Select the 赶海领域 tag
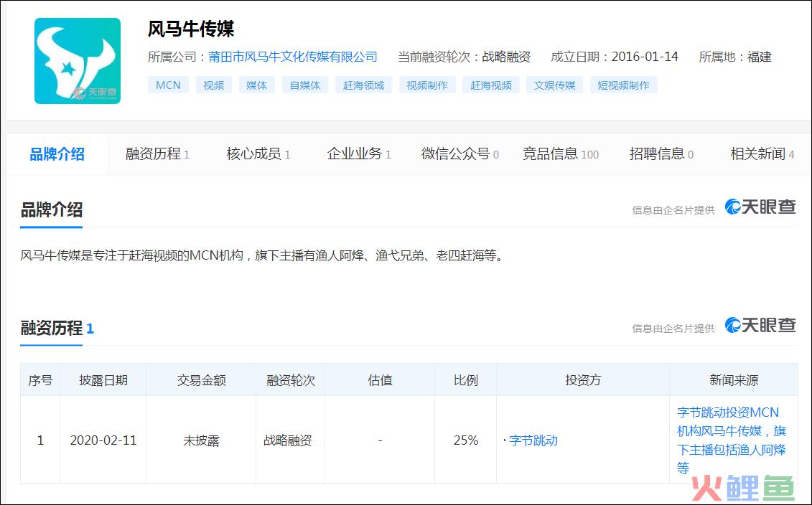Screen dimensions: 812x505 click(x=363, y=85)
